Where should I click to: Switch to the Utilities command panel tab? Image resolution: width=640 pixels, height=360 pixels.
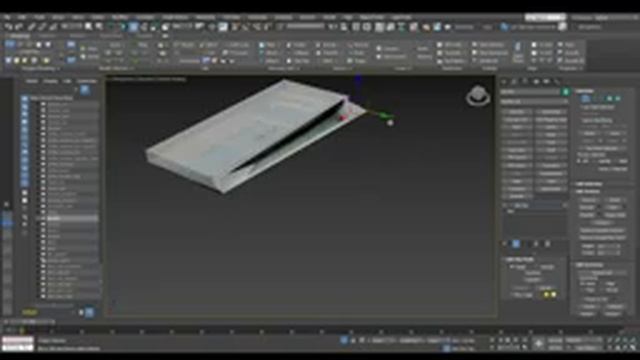pyautogui.click(x=557, y=82)
